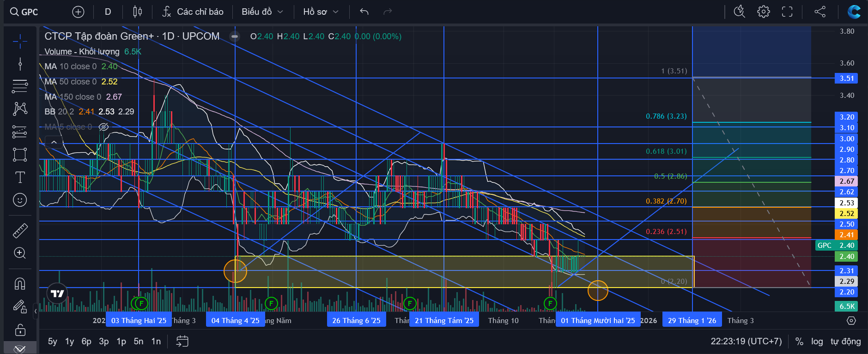
Task: Open the go-to-date calendar icon
Action: (x=182, y=342)
